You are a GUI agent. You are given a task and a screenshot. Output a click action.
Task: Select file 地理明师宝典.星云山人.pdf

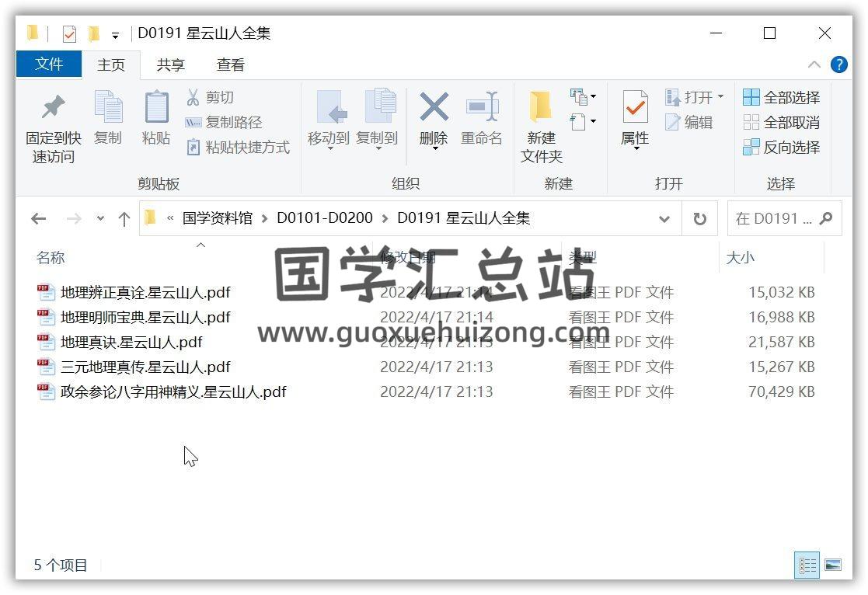(x=145, y=317)
